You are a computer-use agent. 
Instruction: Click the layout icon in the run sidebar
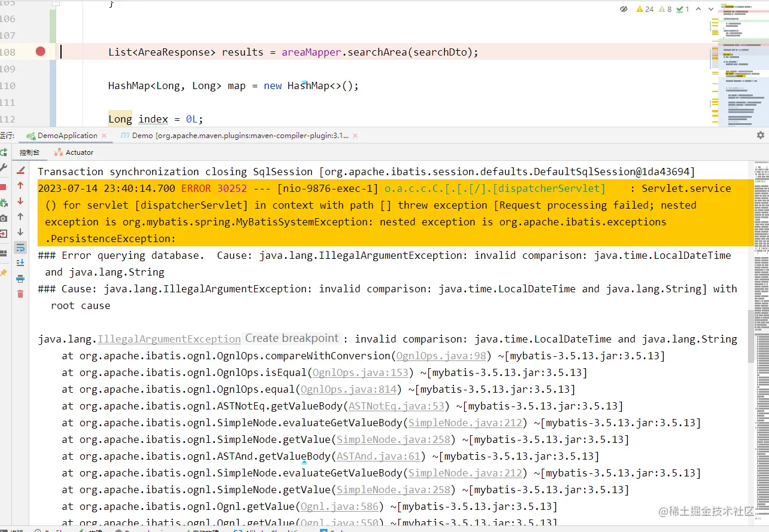3,253
